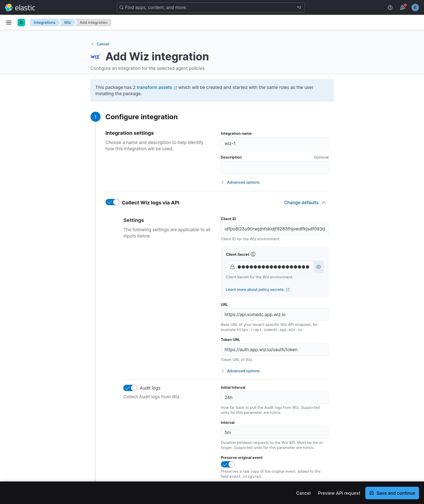The height and width of the screenshot is (504, 424).
Task: Expand Advanced options under Token URL
Action: coord(240,371)
